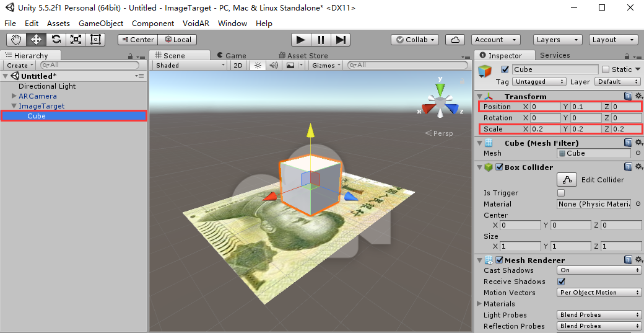
Task: Open the VoidAR menu
Action: 196,24
